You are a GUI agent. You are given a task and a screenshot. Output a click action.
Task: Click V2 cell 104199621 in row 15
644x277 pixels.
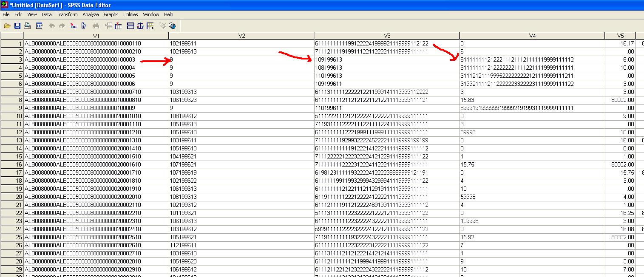click(x=241, y=157)
